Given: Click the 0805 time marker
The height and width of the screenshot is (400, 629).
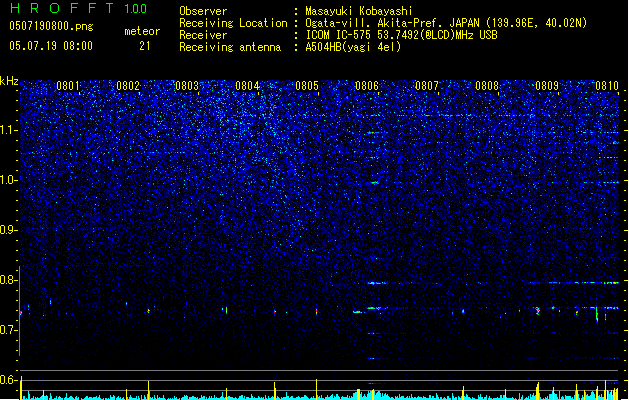Looking at the screenshot, I should 307,86.
